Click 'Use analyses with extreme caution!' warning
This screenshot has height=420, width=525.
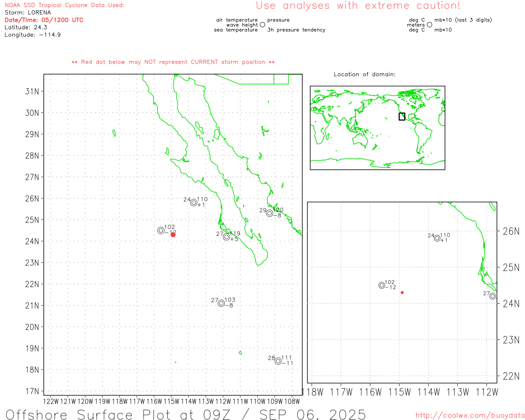pyautogui.click(x=358, y=5)
